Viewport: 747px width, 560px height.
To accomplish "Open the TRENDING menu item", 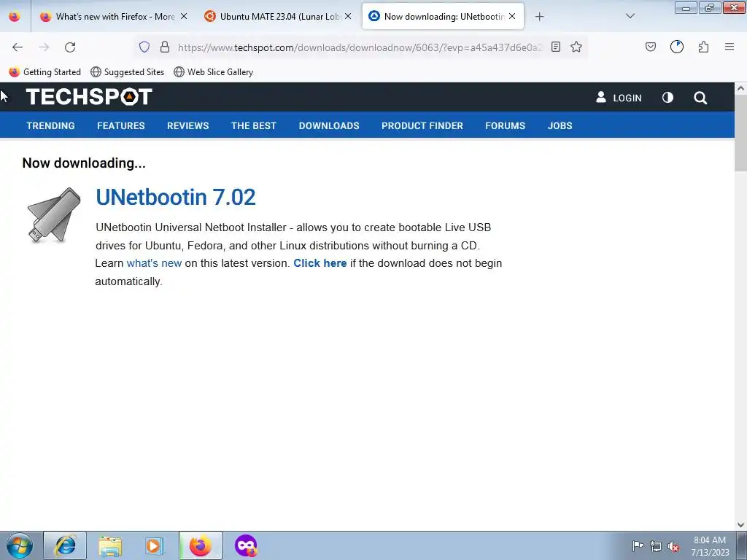I will pos(50,125).
